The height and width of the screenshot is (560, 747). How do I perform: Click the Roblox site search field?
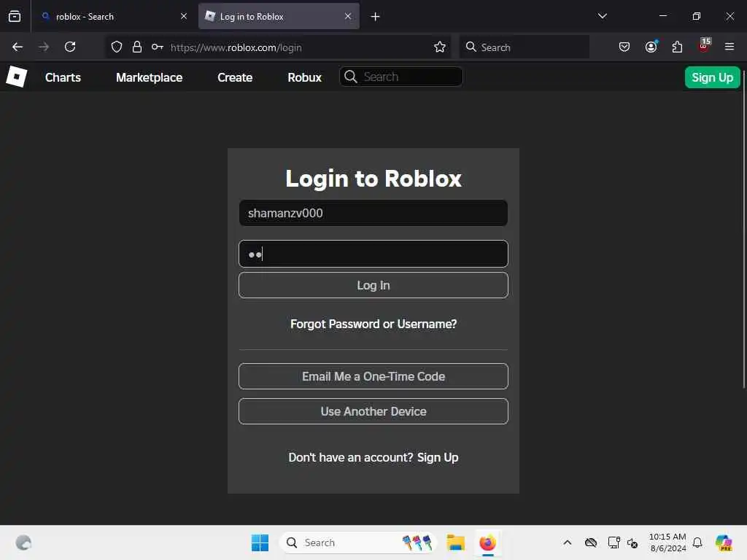(x=401, y=77)
